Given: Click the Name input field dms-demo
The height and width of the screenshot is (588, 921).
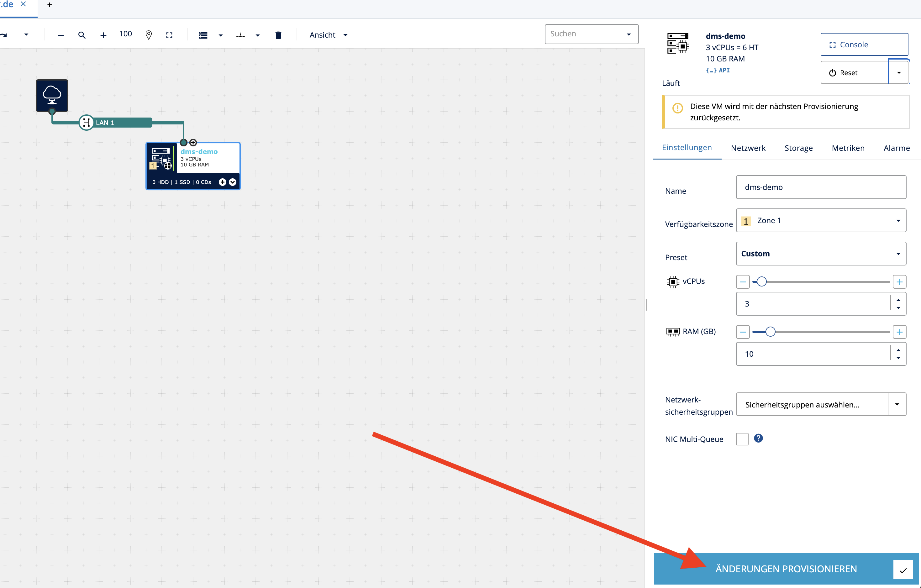Looking at the screenshot, I should (x=820, y=187).
